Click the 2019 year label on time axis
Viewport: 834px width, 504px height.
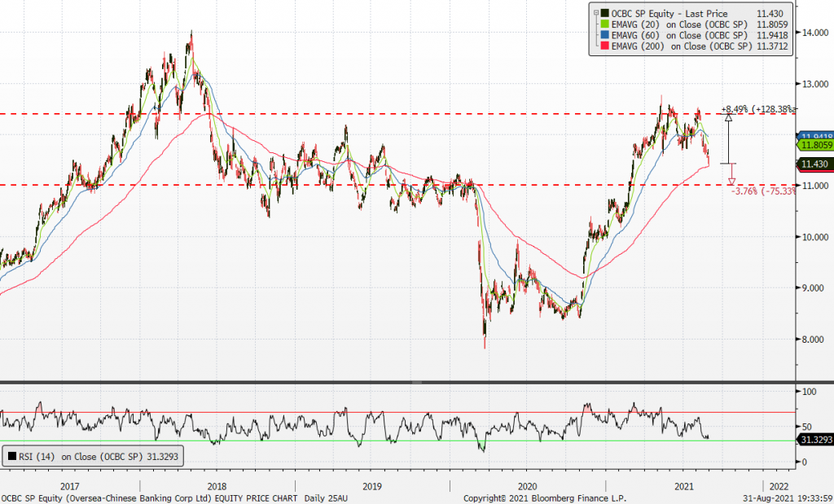click(x=371, y=486)
